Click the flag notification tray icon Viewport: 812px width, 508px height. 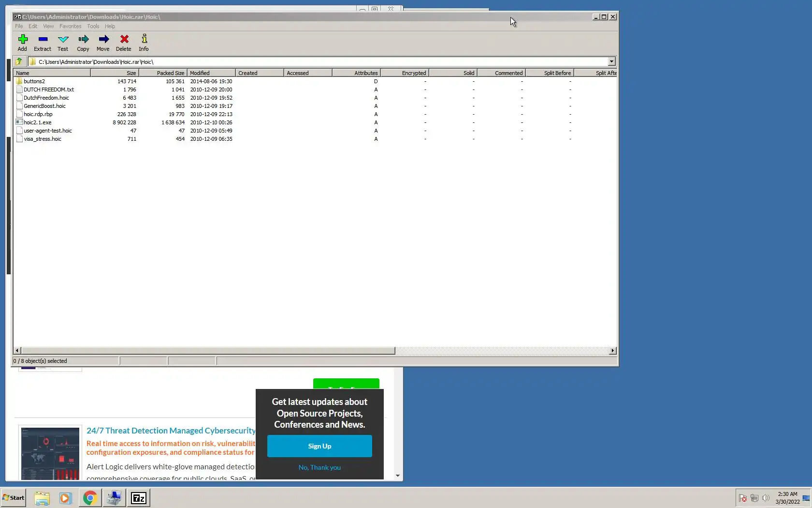743,498
